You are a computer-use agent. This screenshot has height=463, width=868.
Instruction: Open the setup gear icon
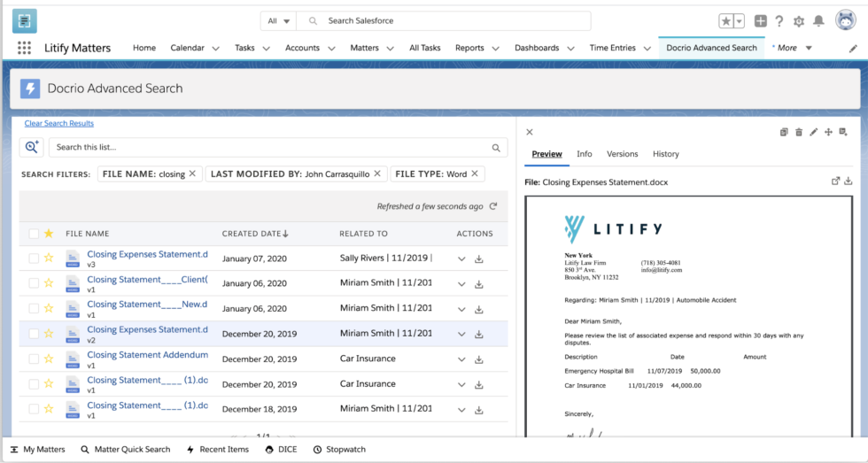click(798, 21)
